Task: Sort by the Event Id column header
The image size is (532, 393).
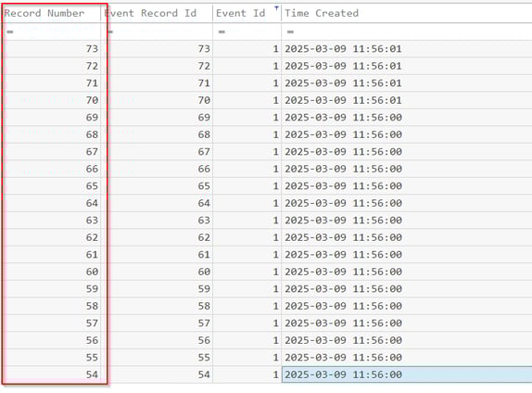Action: [x=247, y=13]
